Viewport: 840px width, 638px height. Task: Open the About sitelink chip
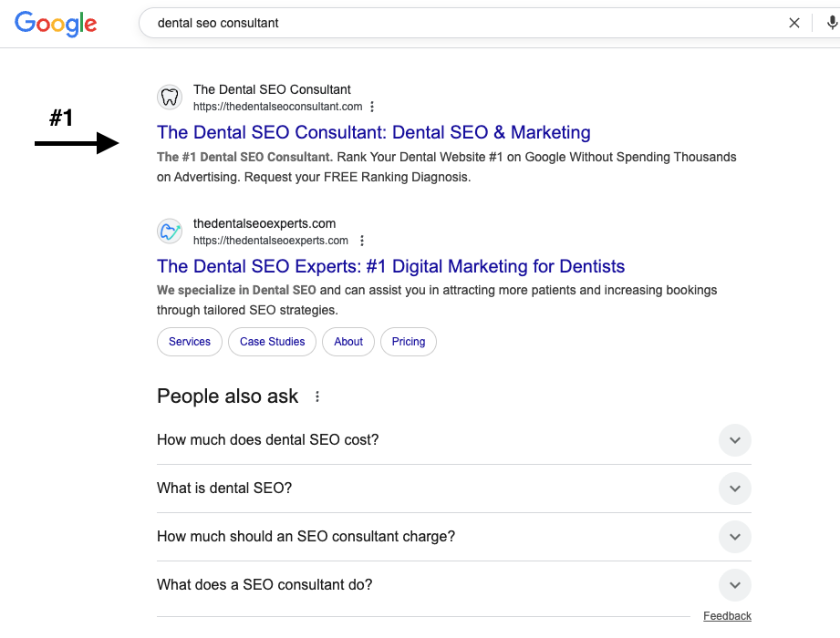point(348,342)
